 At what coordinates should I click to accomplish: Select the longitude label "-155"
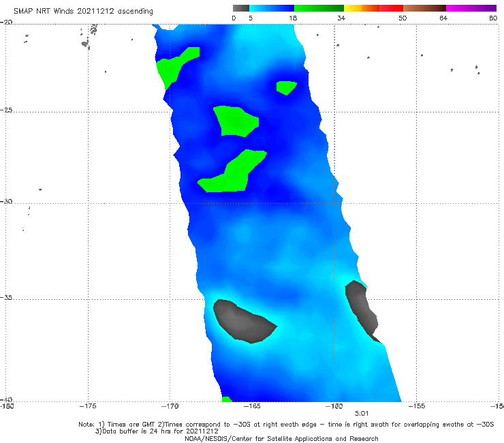coord(417,406)
